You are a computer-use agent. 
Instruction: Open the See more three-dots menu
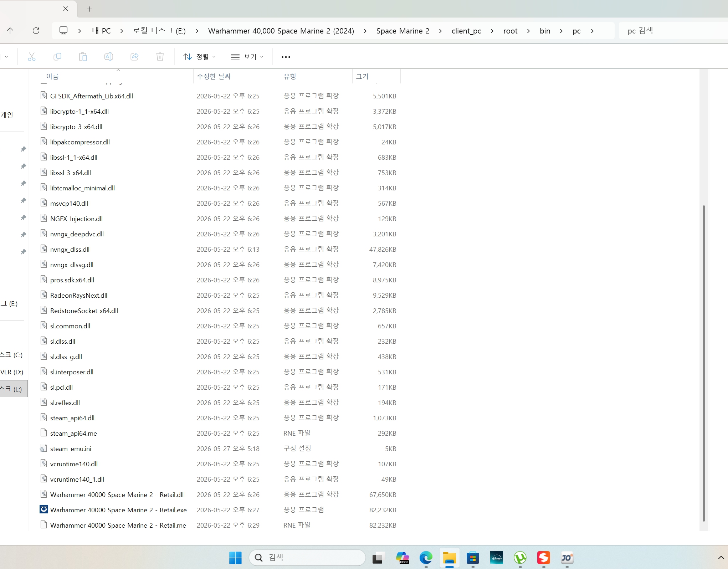pos(286,57)
